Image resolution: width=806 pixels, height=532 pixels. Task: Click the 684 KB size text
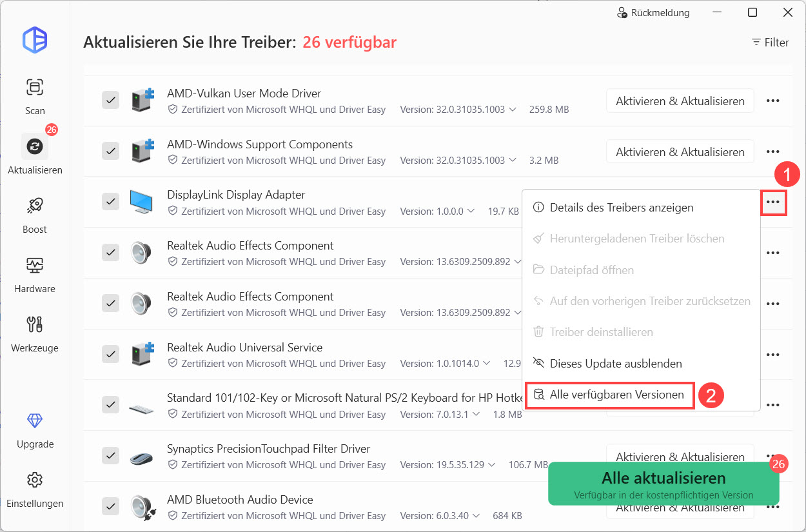pyautogui.click(x=507, y=516)
